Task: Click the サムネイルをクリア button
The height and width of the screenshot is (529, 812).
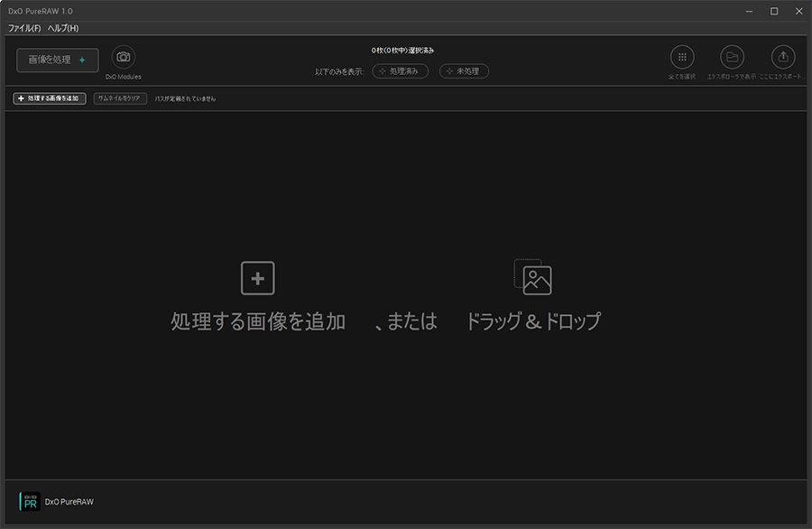Action: point(120,98)
